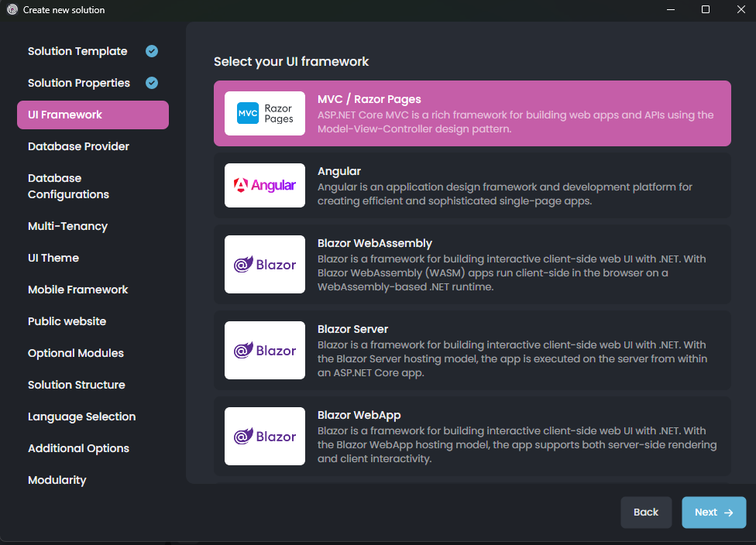This screenshot has width=756, height=545.
Task: Navigate to the Multi-Tenancy step
Action: tap(67, 225)
